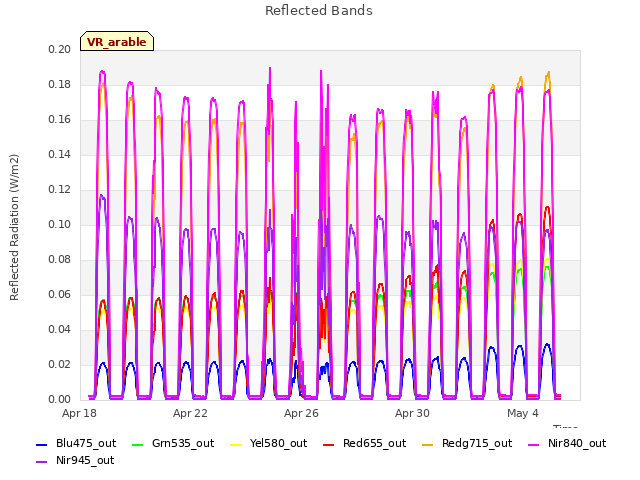The image size is (640, 480).
Task: Click the 0.10 y-axis tick label
Action: point(60,224)
